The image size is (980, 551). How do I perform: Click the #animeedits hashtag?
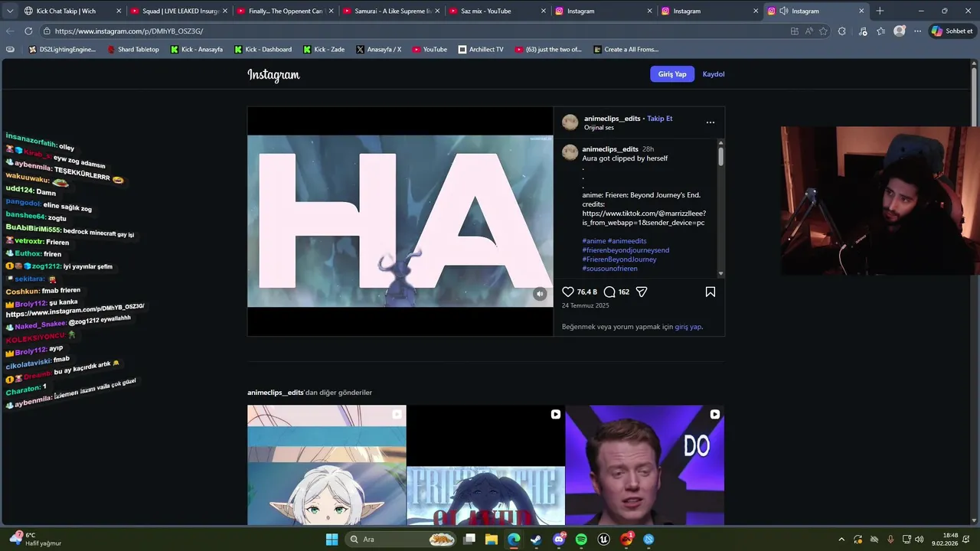pyautogui.click(x=627, y=241)
